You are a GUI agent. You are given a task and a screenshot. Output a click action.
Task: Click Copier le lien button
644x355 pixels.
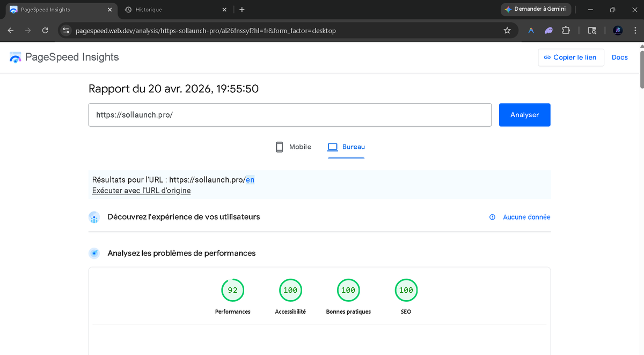click(x=570, y=57)
